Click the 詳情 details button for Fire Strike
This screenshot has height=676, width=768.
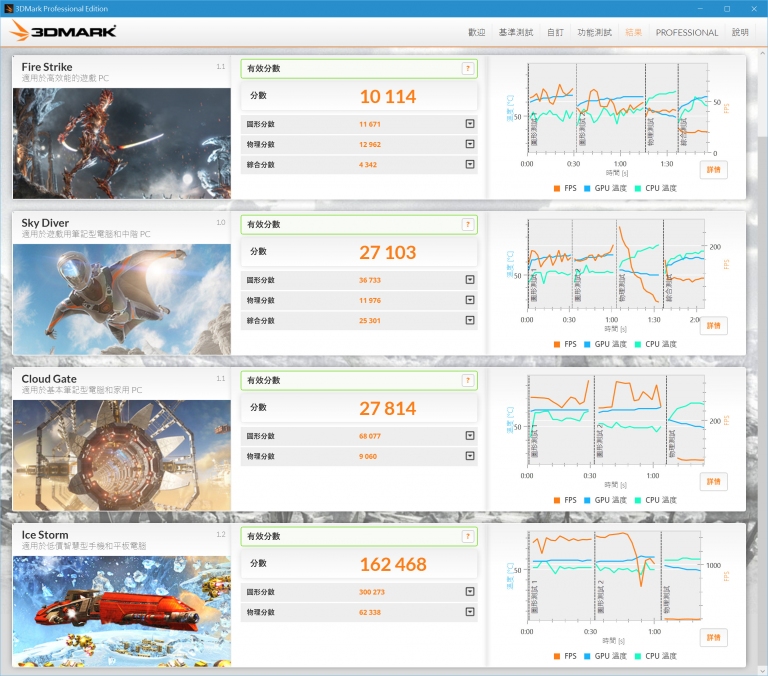tap(714, 170)
